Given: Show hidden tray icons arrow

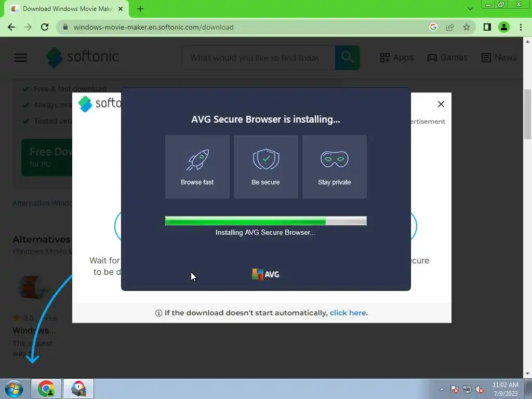Looking at the screenshot, I should pos(442,389).
